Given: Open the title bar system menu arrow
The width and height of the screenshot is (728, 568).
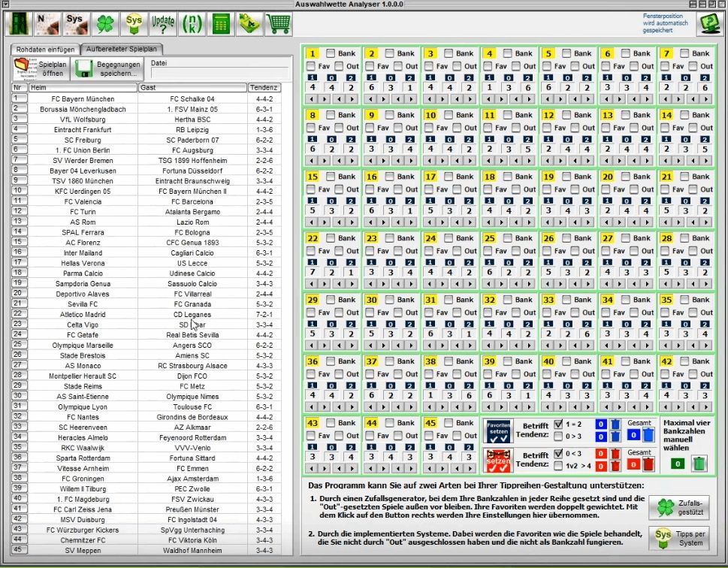Looking at the screenshot, I should pyautogui.click(x=5, y=5).
